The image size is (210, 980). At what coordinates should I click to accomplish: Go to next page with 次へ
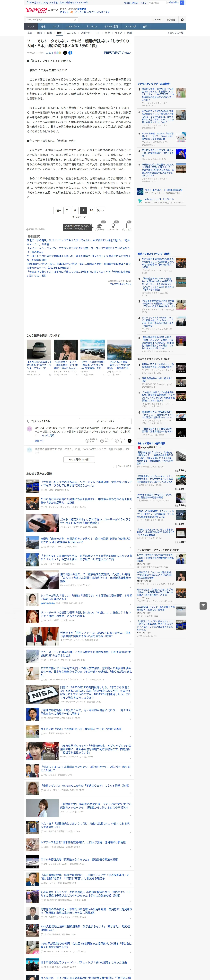100,210
